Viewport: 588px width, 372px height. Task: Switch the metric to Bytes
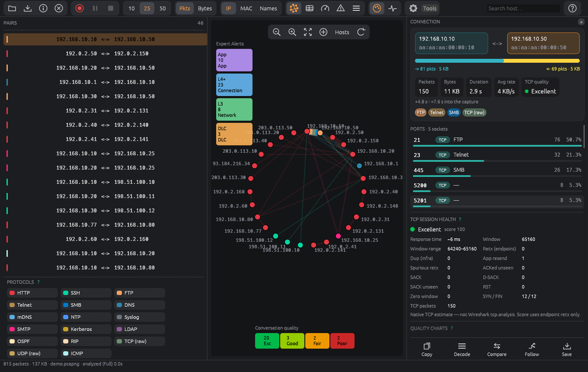point(205,8)
